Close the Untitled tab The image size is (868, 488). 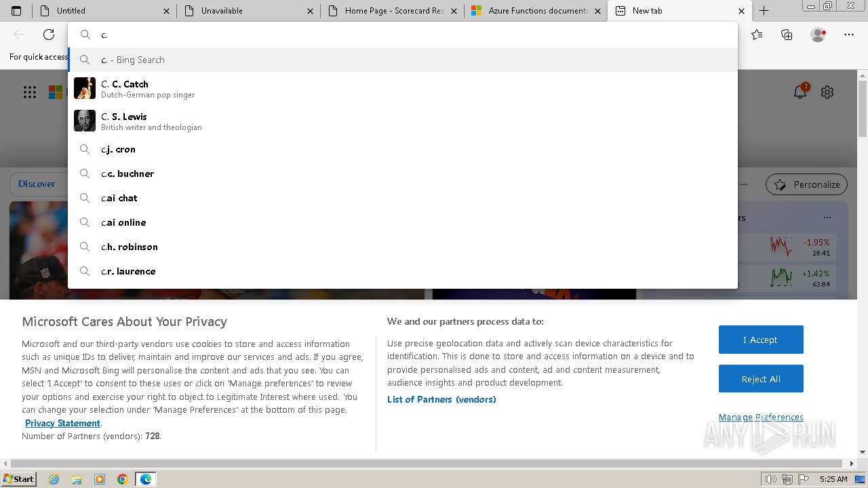[167, 11]
